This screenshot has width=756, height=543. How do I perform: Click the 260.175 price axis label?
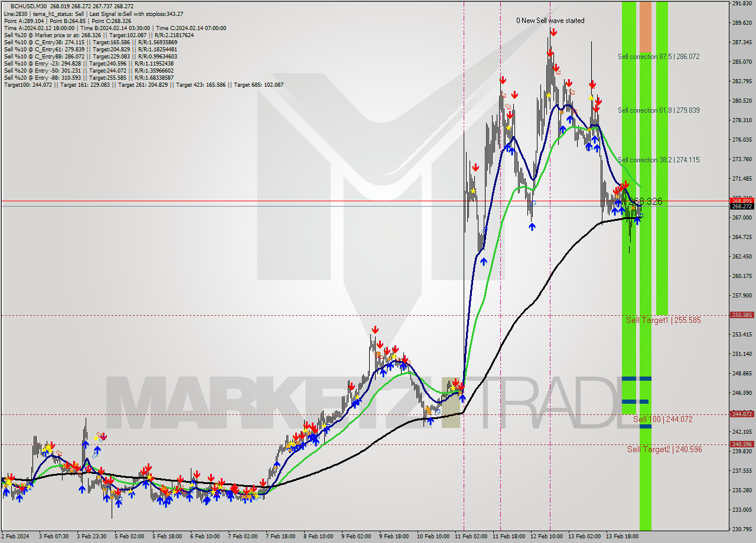click(742, 276)
